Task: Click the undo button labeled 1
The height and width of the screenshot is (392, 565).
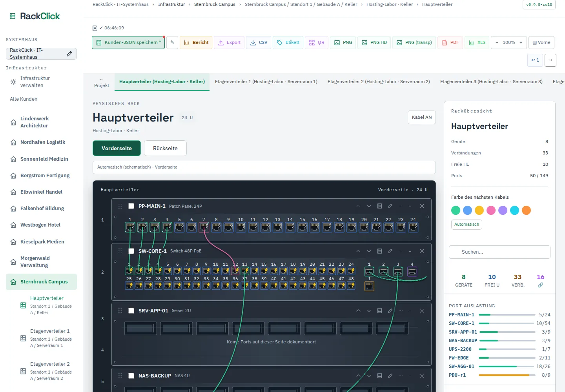Action: (535, 60)
